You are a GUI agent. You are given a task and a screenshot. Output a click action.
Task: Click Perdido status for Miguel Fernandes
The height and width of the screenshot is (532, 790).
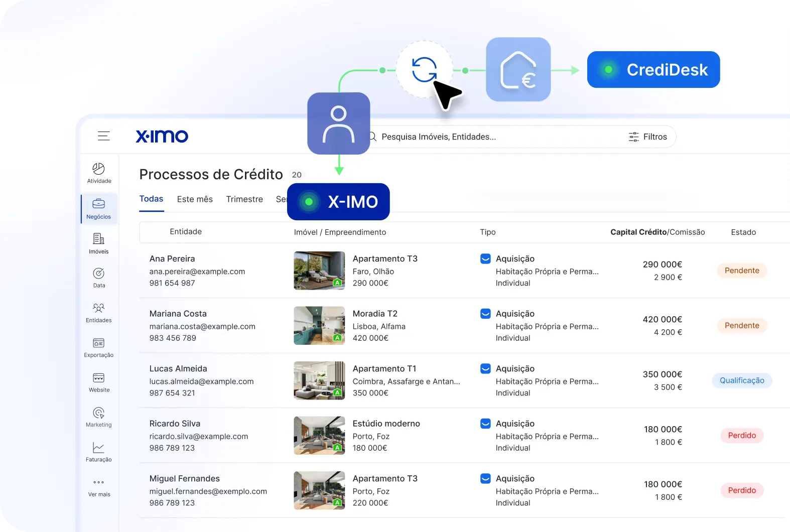point(742,490)
